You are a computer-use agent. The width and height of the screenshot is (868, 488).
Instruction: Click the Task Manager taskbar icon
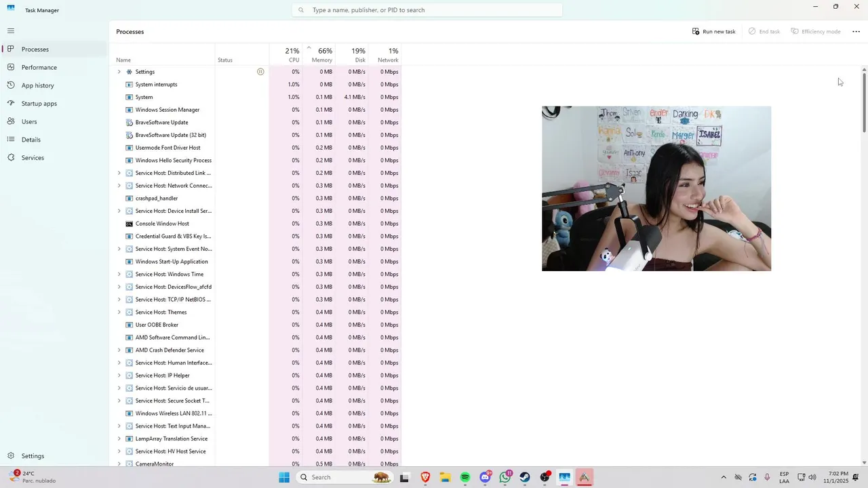point(564,477)
